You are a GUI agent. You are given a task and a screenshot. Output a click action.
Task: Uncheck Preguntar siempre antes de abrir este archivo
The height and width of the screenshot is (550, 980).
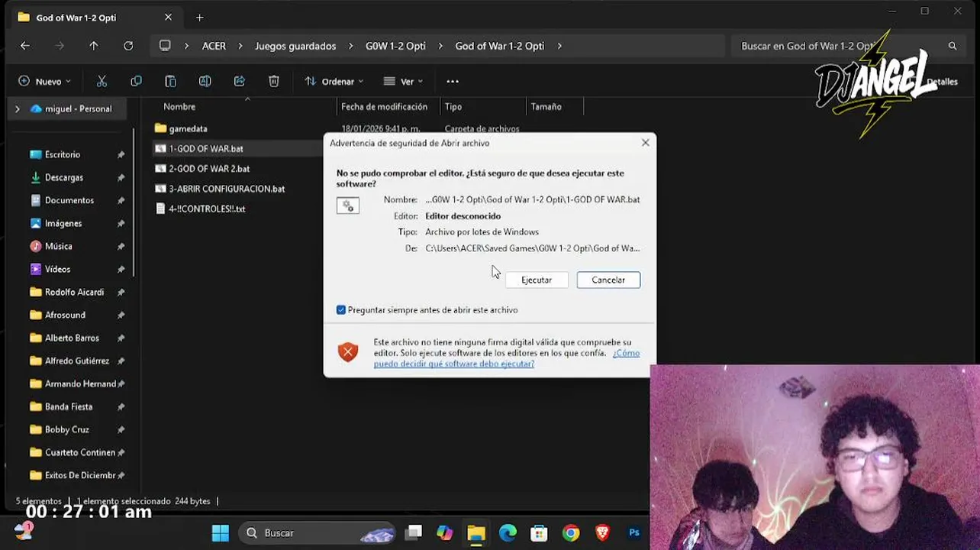(x=341, y=310)
